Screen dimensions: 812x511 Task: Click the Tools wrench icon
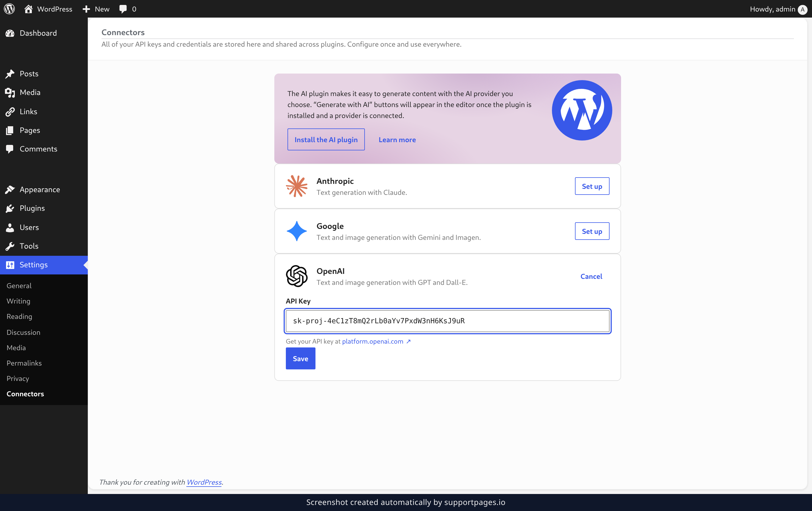click(10, 246)
